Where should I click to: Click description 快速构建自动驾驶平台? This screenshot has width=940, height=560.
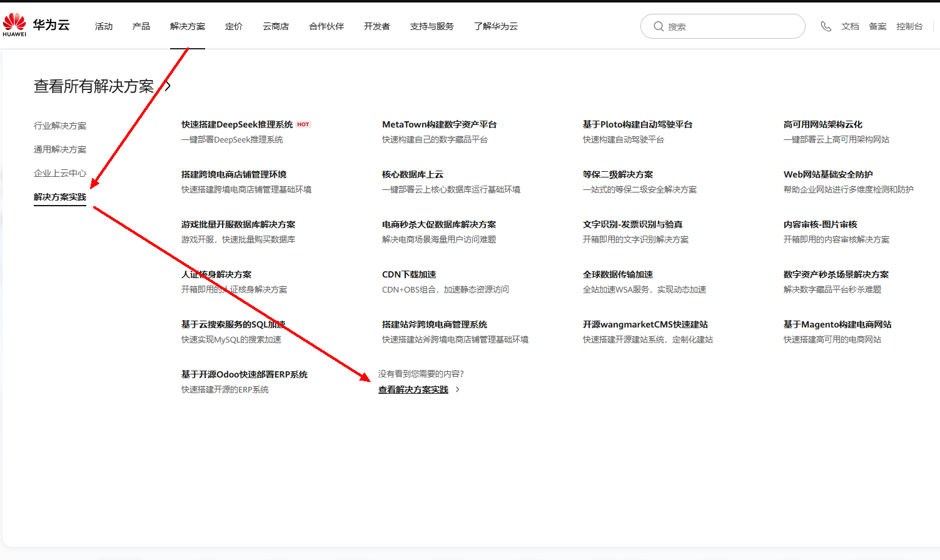click(624, 139)
